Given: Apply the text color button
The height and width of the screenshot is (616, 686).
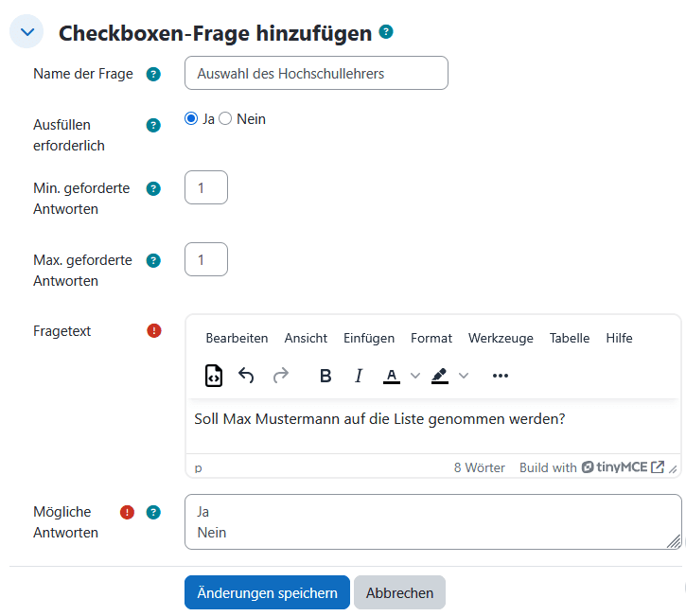Looking at the screenshot, I should click(x=392, y=376).
